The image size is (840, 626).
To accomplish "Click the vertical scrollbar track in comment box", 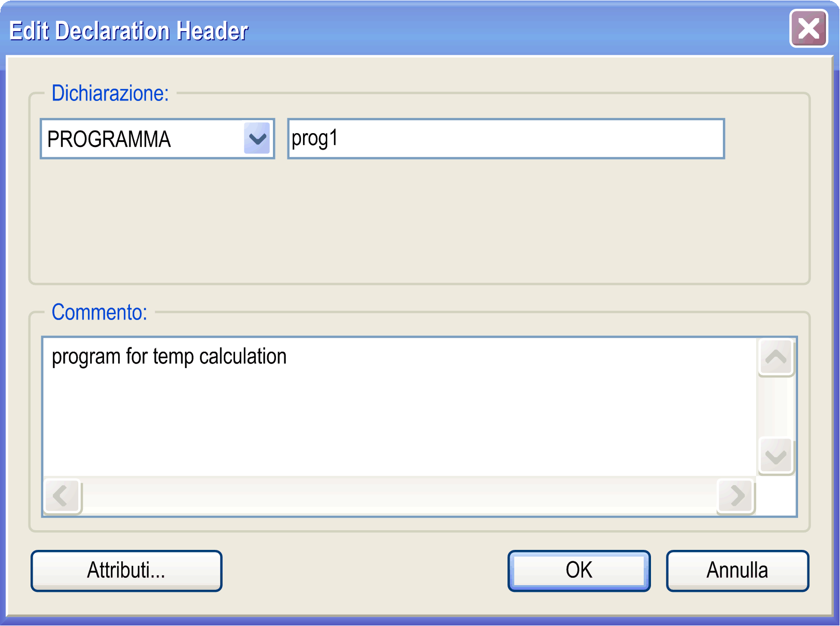I will point(776,407).
